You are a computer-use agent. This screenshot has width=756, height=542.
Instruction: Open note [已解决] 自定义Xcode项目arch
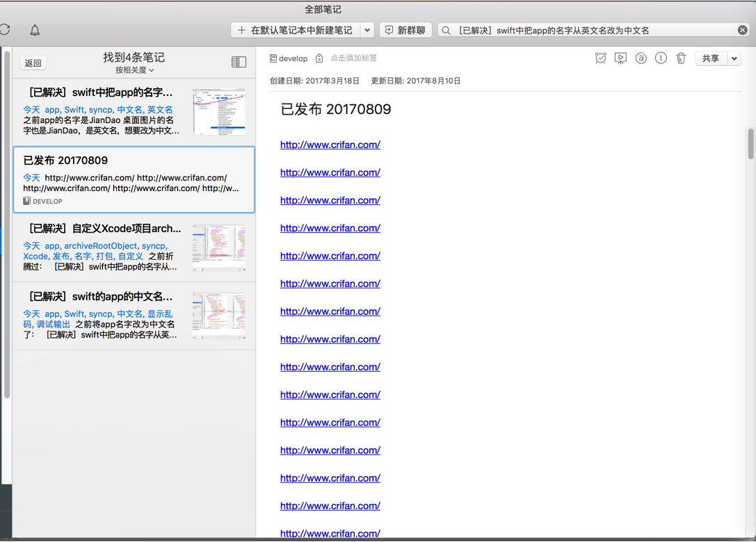[134, 248]
